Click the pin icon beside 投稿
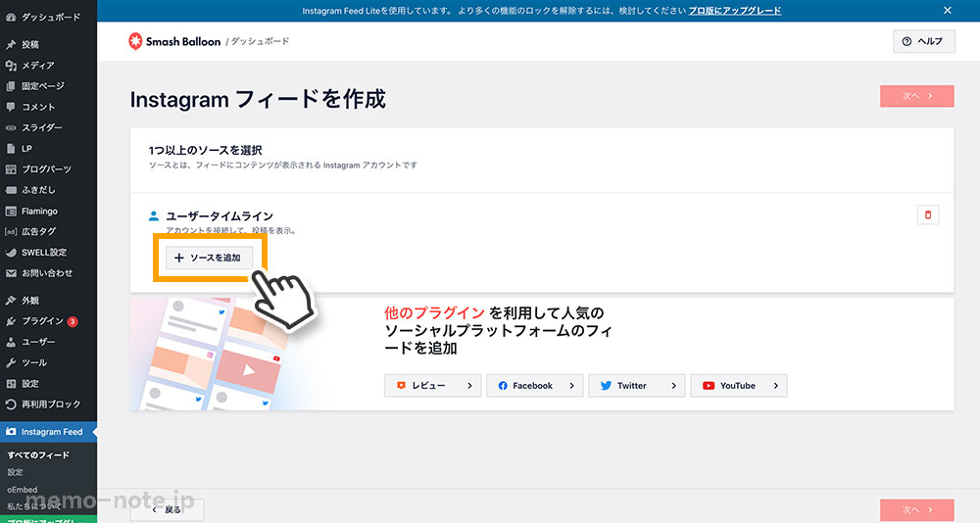This screenshot has width=980, height=523. [x=11, y=44]
